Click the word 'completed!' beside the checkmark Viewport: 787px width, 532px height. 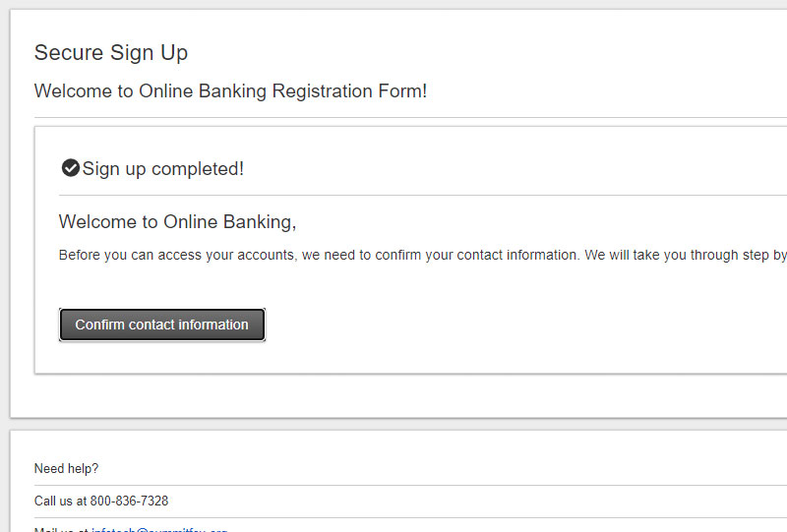(x=198, y=168)
